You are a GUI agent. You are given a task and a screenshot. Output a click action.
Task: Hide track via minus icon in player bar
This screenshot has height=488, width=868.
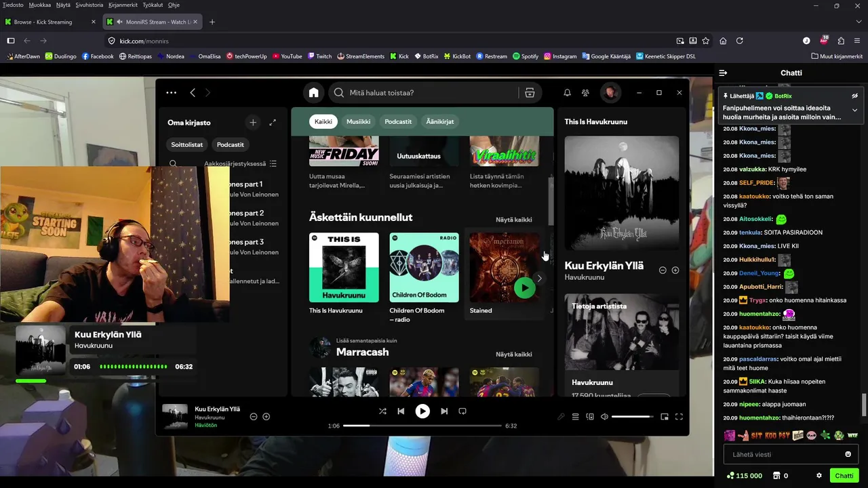[x=254, y=417]
